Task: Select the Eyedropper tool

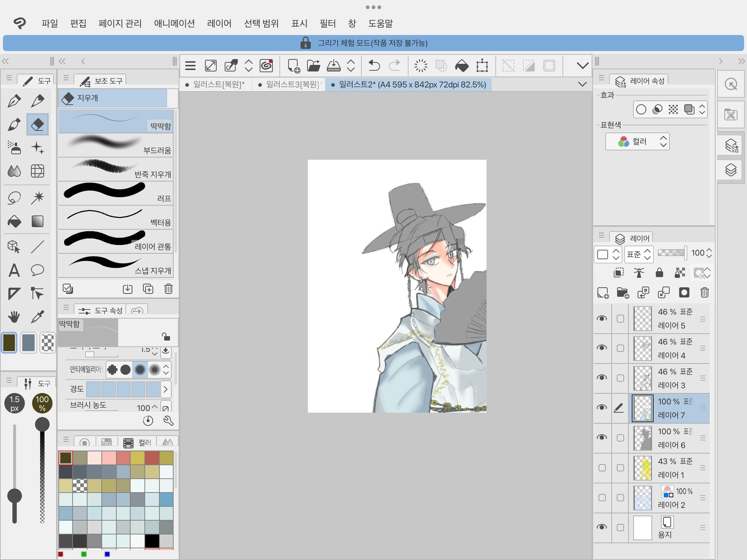Action: [x=37, y=317]
